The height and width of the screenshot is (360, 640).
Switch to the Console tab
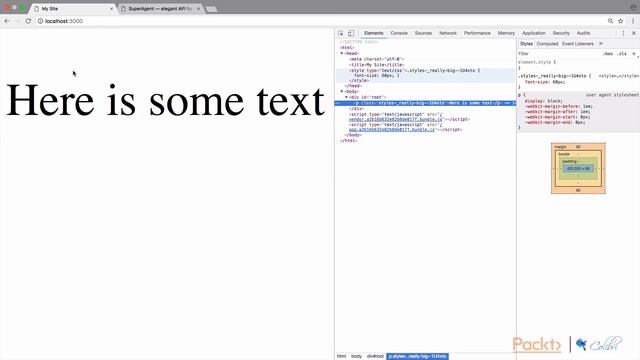click(399, 33)
